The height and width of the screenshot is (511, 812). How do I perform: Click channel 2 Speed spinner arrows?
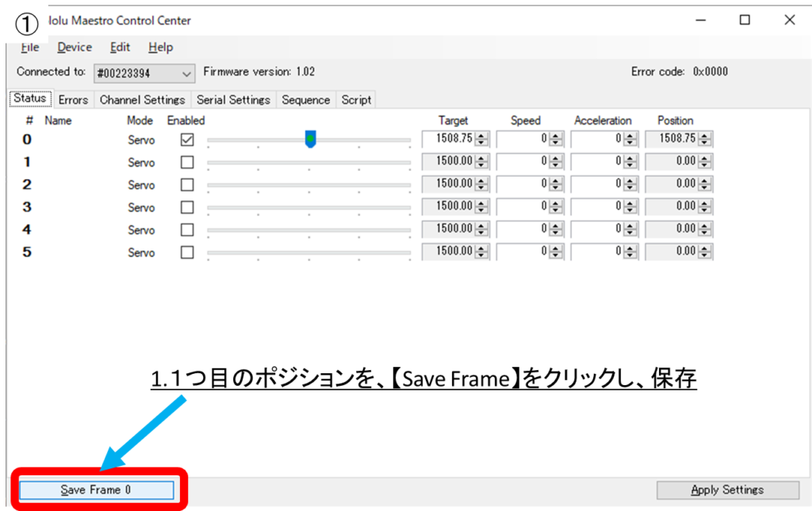tap(556, 184)
